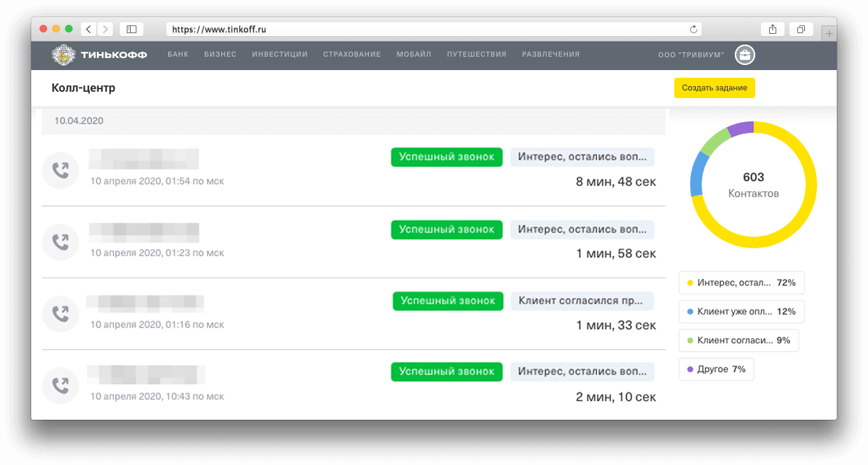The width and height of the screenshot is (868, 465).
Task: Open the СТРАХОВАНИЕ menu item
Action: (x=352, y=55)
